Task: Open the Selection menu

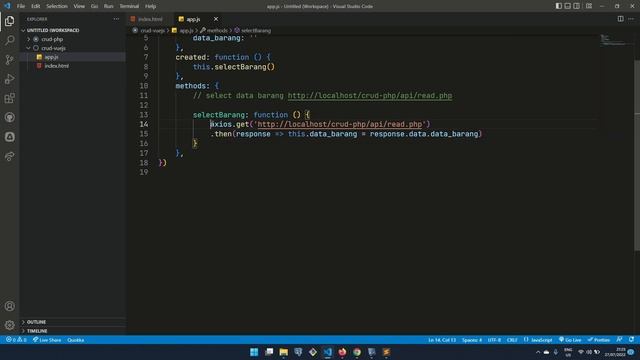Action: tap(57, 6)
